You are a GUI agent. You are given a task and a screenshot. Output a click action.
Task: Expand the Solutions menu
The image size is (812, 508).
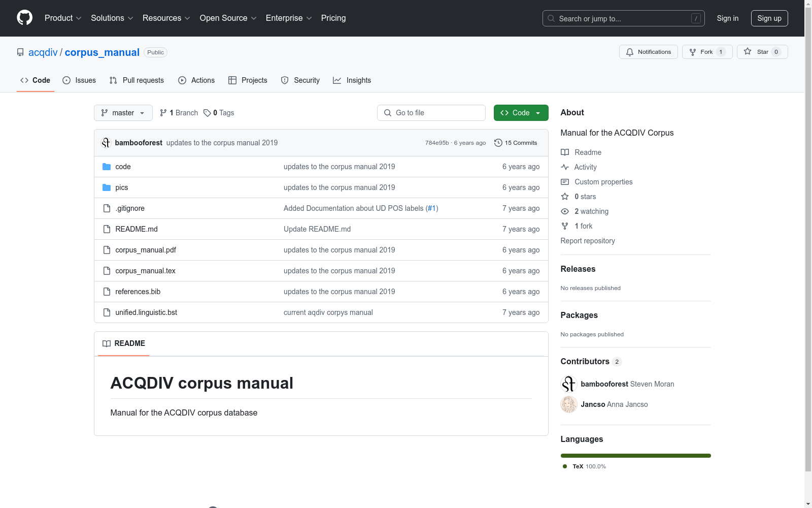(x=112, y=18)
